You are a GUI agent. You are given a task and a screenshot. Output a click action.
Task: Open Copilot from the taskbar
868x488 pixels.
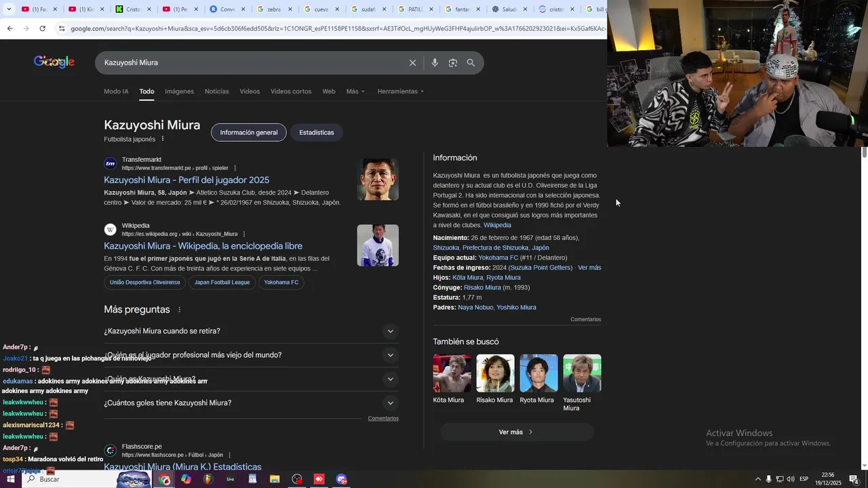point(186,479)
